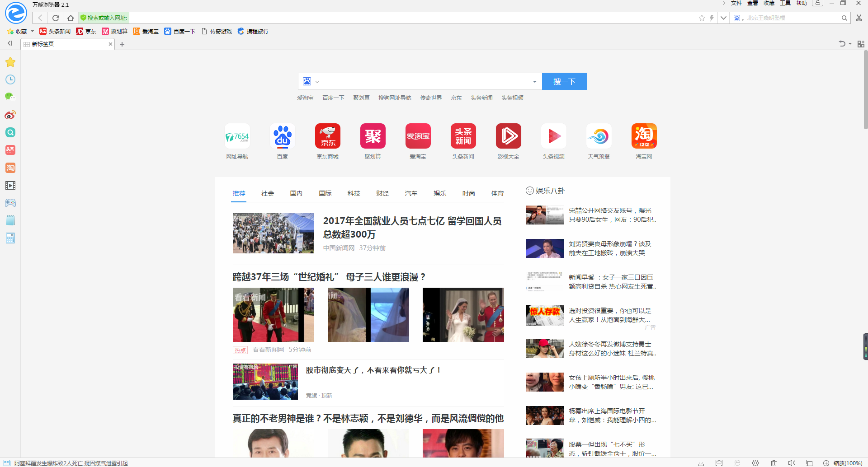Open the 查看 menu
This screenshot has height=467, width=868.
[x=753, y=3]
